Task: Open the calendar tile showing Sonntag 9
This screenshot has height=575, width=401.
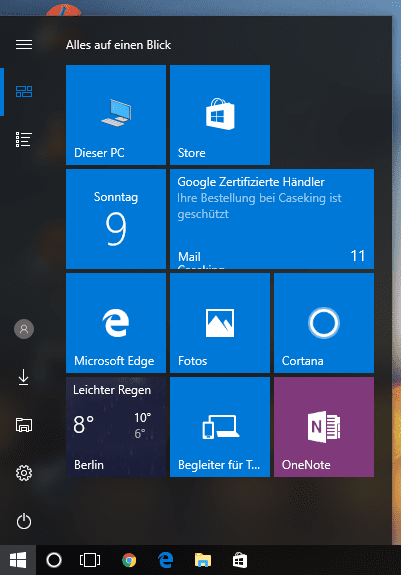Action: click(x=116, y=219)
